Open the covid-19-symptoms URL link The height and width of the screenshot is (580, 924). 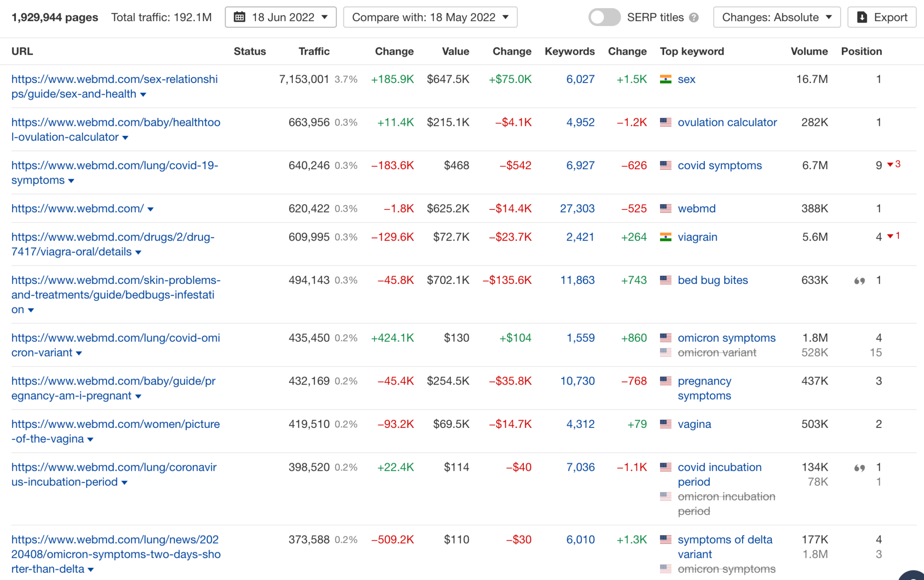tap(115, 173)
